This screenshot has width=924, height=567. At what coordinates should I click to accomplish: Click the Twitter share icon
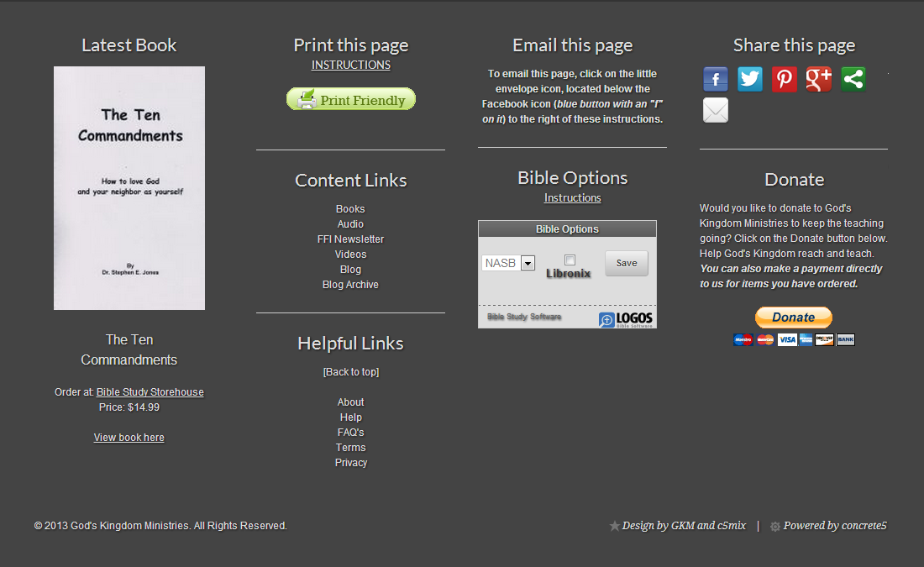coord(750,80)
